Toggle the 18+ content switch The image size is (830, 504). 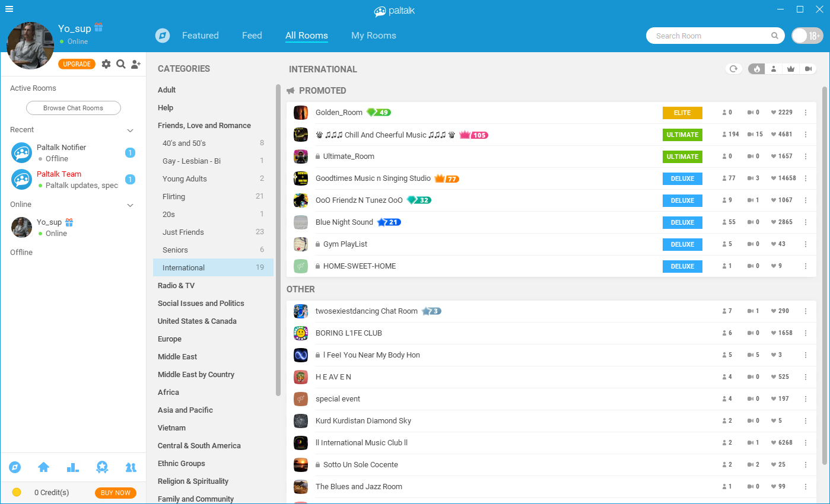pos(807,36)
